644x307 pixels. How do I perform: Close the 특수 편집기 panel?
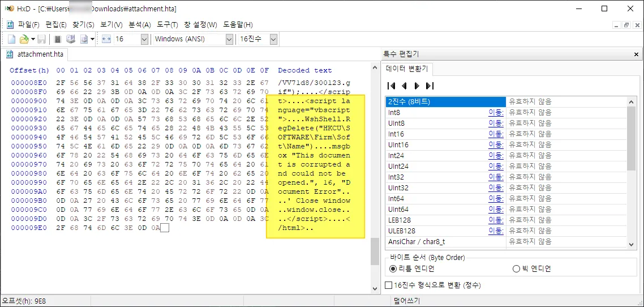coord(636,54)
